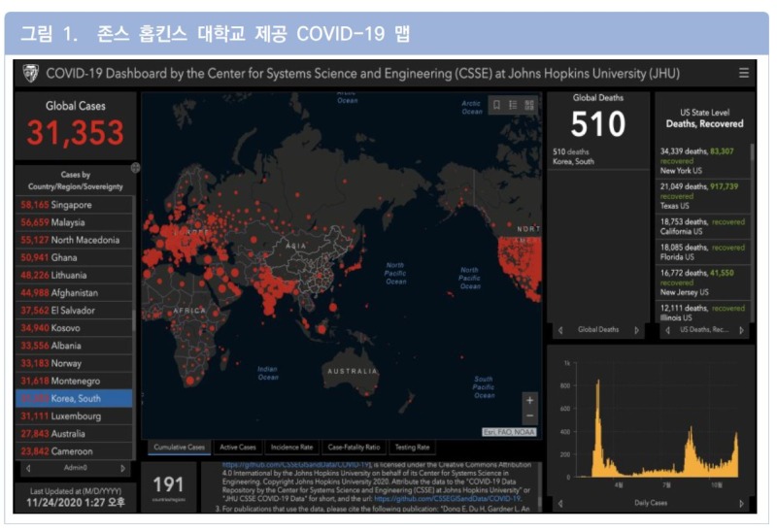Select North Macedonia in the country list
Screen dimensions: 777x532
coord(75,240)
